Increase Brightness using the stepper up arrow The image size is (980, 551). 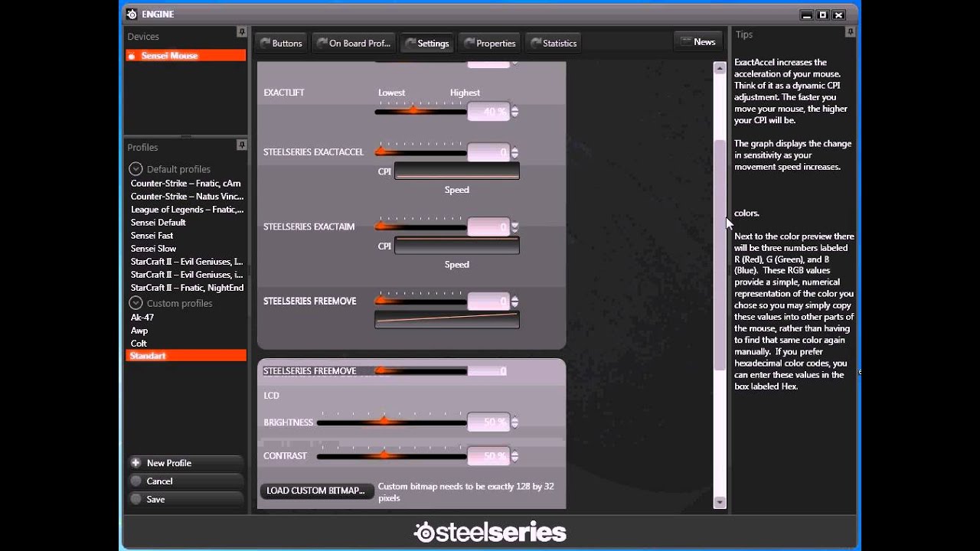point(514,419)
